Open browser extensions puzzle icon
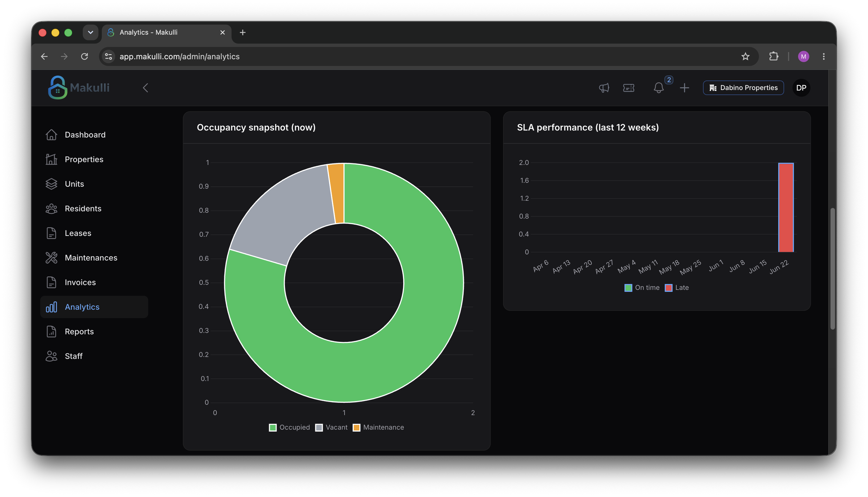Screen dimensions: 868x497 pyautogui.click(x=774, y=56)
